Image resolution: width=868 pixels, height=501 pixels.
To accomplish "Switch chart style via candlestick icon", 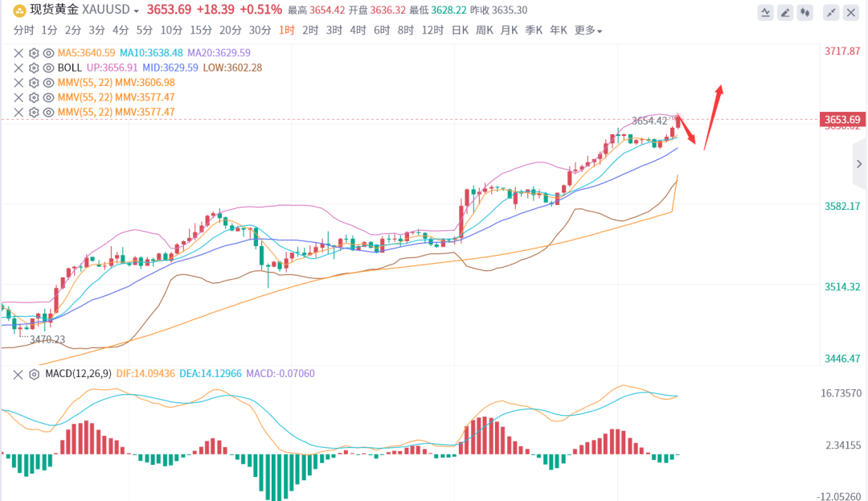I will (x=806, y=12).
